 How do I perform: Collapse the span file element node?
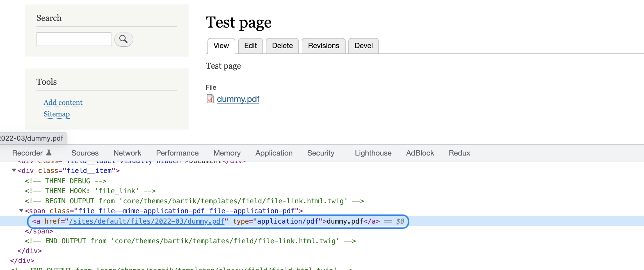point(21,211)
